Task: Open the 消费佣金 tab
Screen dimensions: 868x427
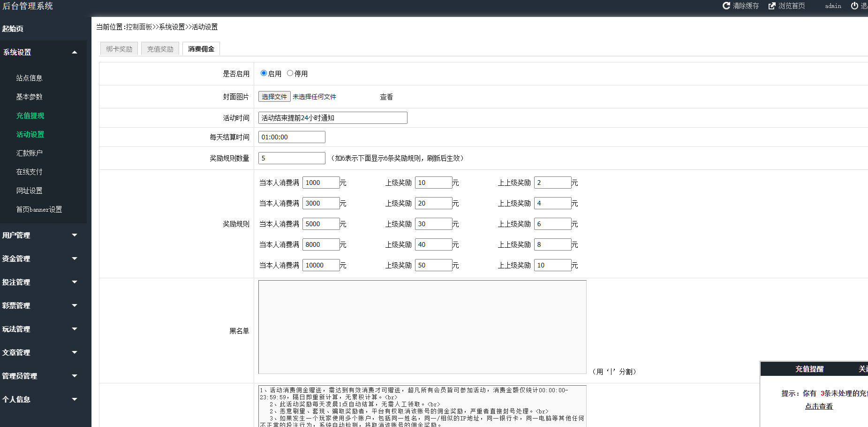Action: 201,49
